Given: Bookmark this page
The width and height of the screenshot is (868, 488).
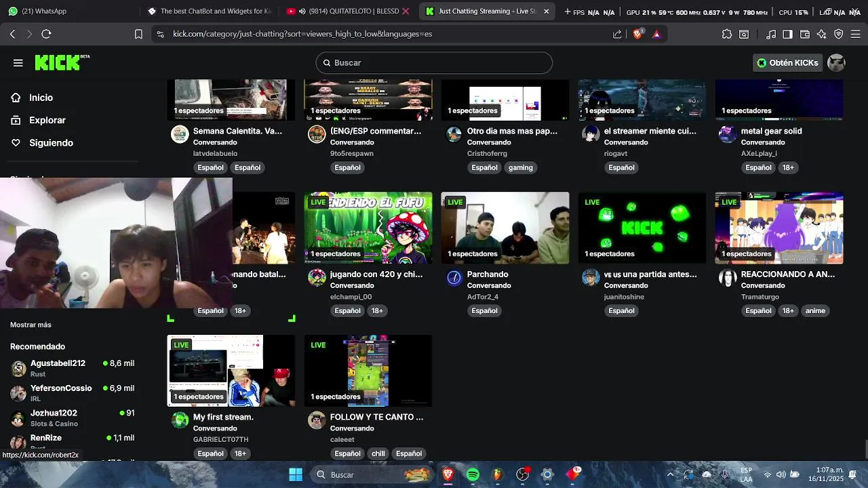Looking at the screenshot, I should click(x=138, y=34).
